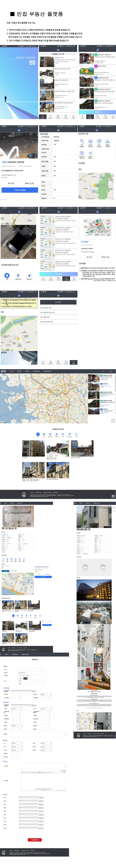
Task: Click 로그인 link in main web navbar
Action: (x=104, y=371)
